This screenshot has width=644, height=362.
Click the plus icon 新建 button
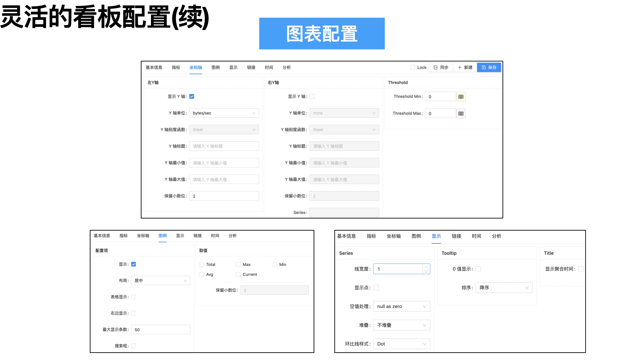coord(465,67)
